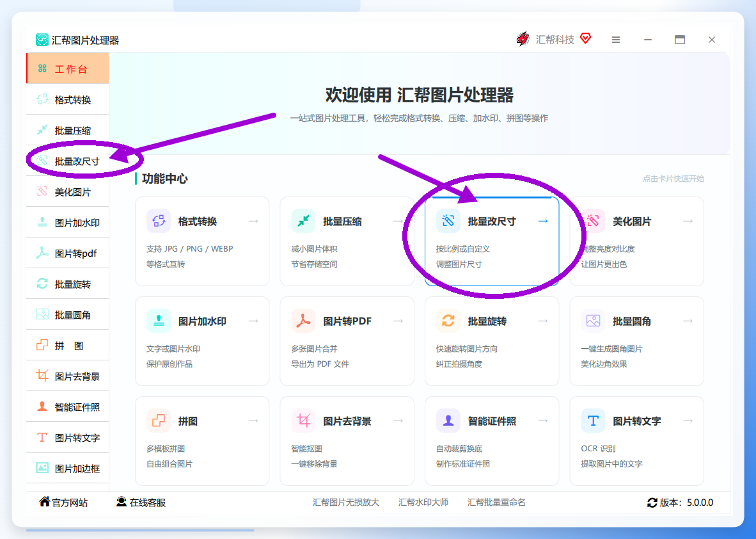Click the 批量圆角 card icon
756x539 pixels.
point(593,321)
